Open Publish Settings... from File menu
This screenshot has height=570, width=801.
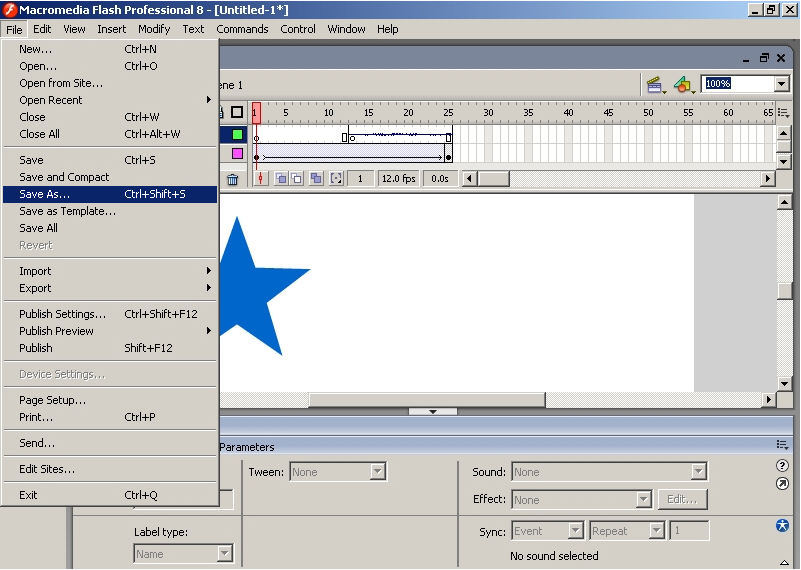coord(110,314)
